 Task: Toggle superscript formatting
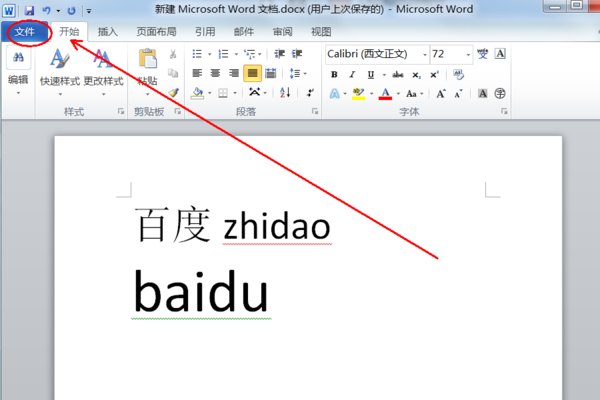(x=434, y=75)
